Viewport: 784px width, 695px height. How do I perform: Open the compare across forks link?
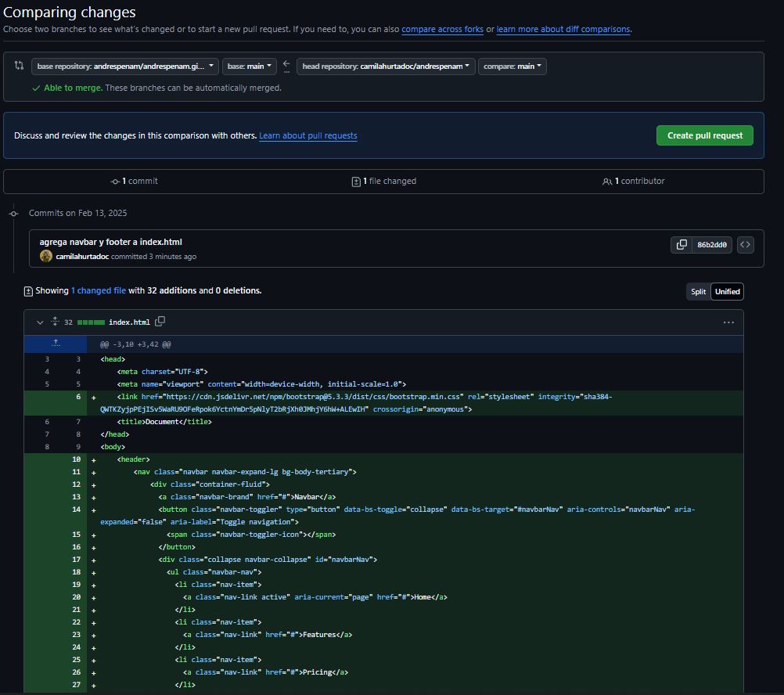(443, 28)
